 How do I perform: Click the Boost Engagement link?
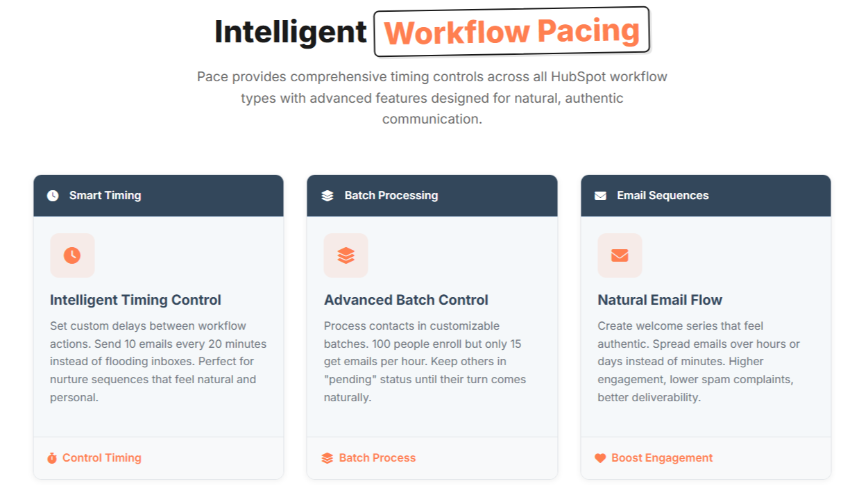[661, 457]
